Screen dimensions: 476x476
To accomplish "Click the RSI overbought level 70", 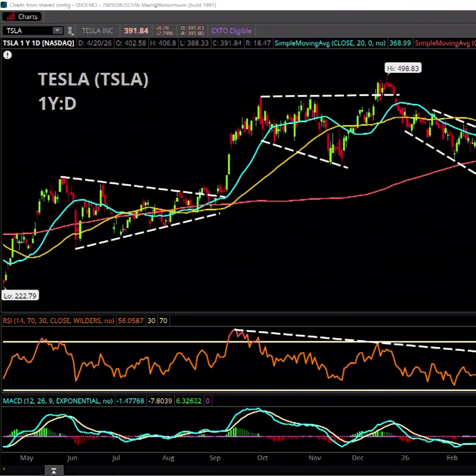I will point(163,321).
